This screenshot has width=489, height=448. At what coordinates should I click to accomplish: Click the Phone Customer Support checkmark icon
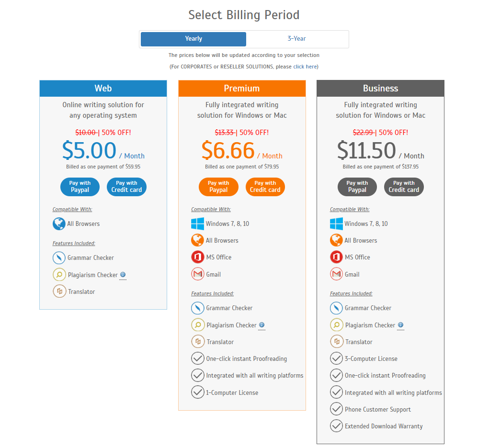tap(336, 409)
